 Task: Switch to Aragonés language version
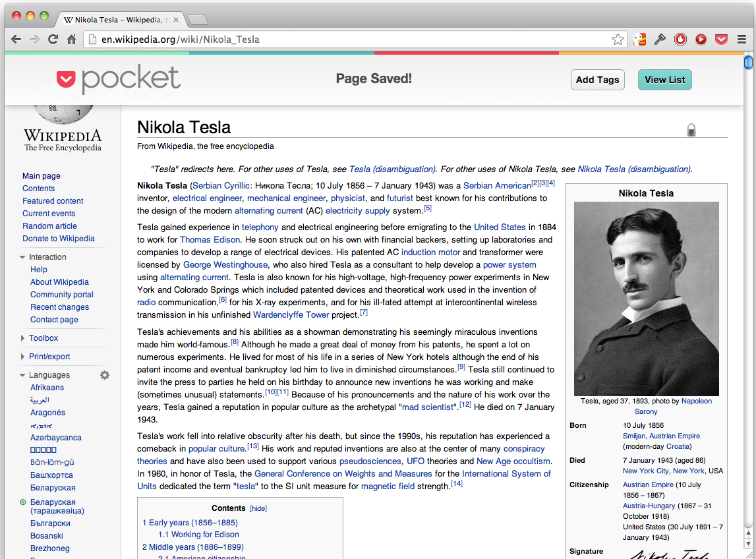click(x=47, y=413)
